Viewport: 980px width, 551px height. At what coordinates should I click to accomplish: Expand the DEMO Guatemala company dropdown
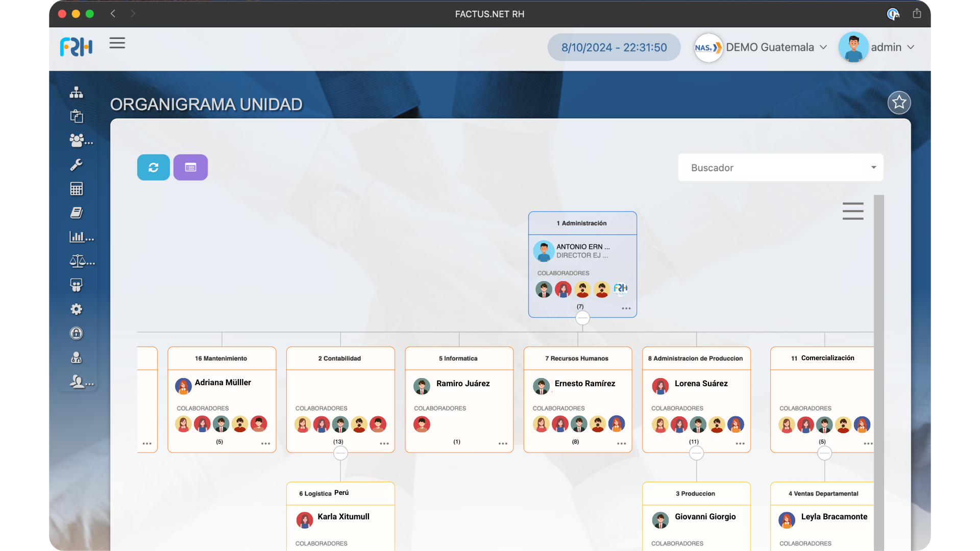click(770, 47)
